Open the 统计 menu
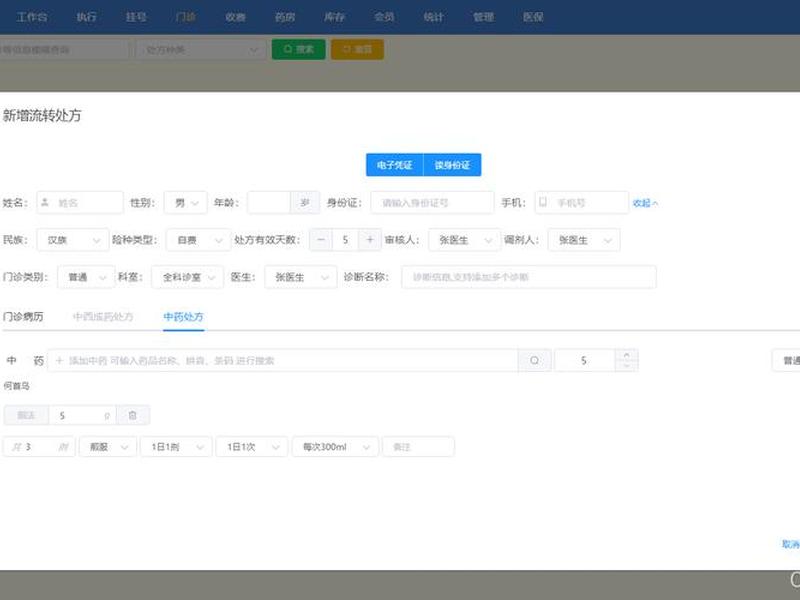800x600 pixels. [434, 17]
